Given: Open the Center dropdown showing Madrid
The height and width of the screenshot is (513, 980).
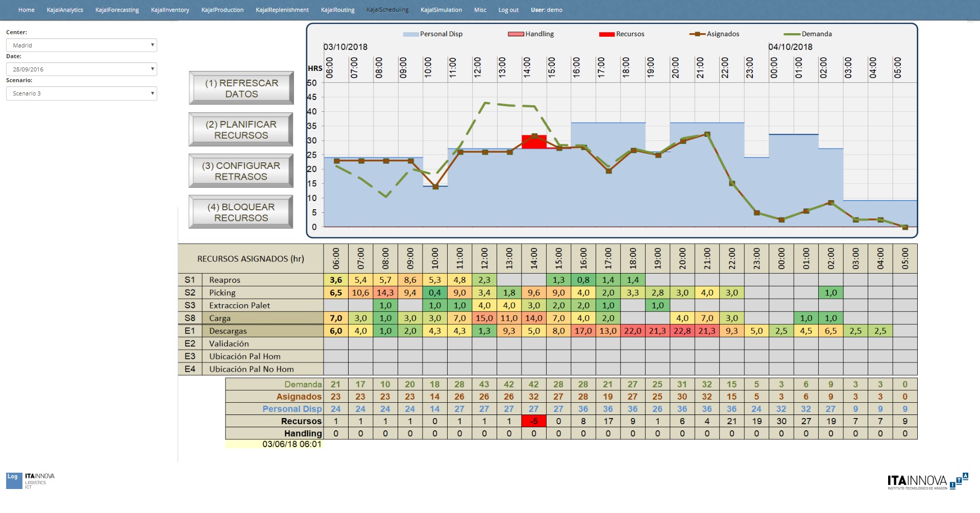Looking at the screenshot, I should (82, 45).
